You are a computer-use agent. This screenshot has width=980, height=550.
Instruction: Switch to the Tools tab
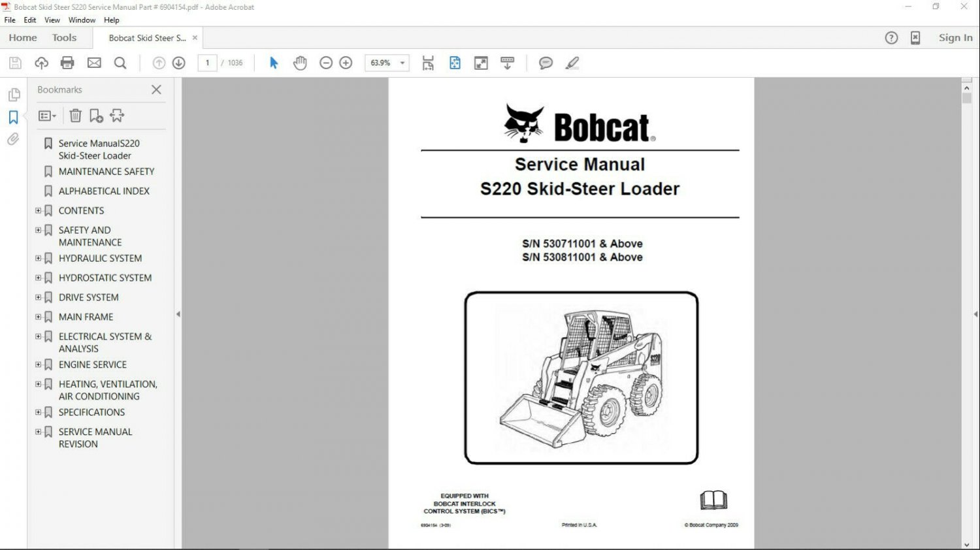(64, 38)
